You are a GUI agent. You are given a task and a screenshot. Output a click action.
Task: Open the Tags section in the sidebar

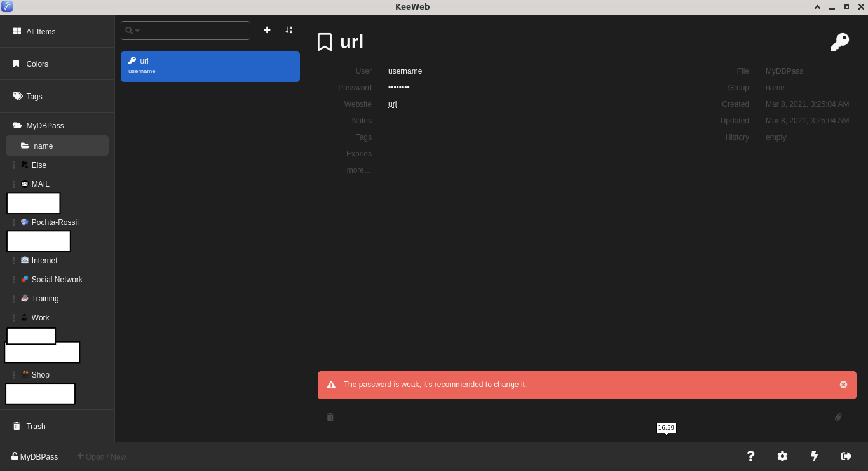[34, 97]
